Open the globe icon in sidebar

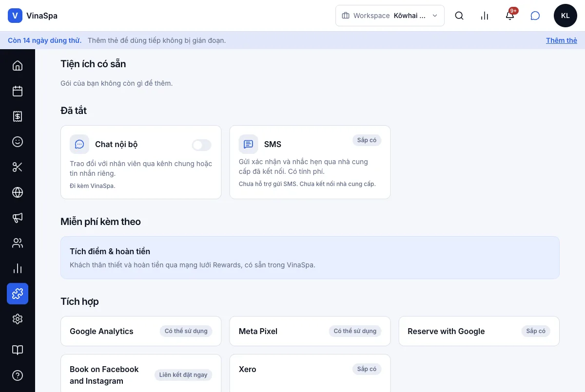(18, 192)
